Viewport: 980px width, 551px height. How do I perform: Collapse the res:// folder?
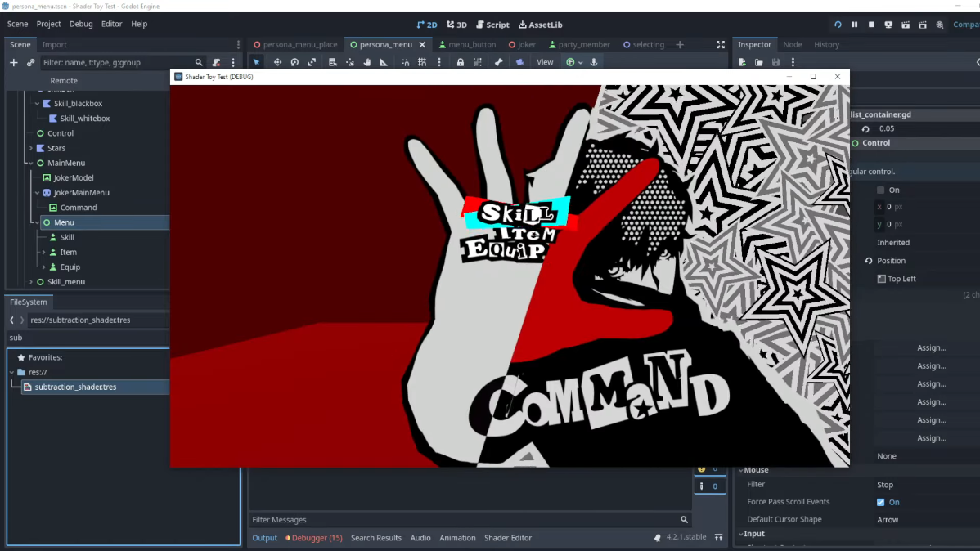[12, 372]
